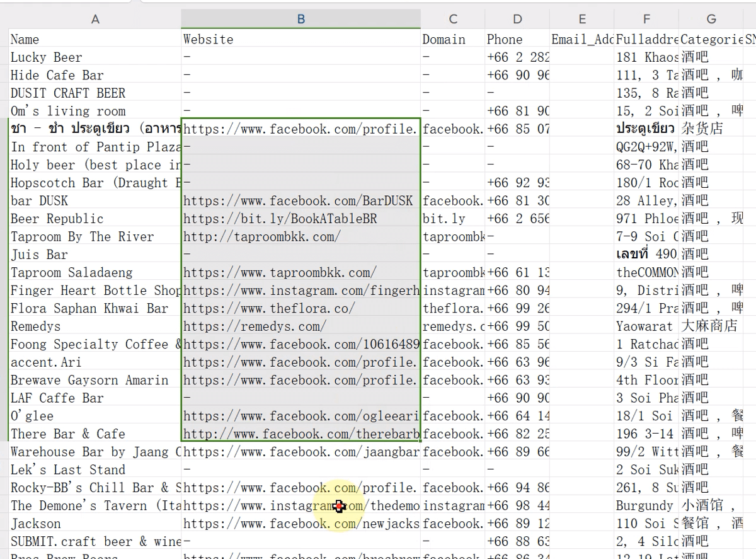The width and height of the screenshot is (756, 559).
Task: Select column F header
Action: [x=647, y=20]
